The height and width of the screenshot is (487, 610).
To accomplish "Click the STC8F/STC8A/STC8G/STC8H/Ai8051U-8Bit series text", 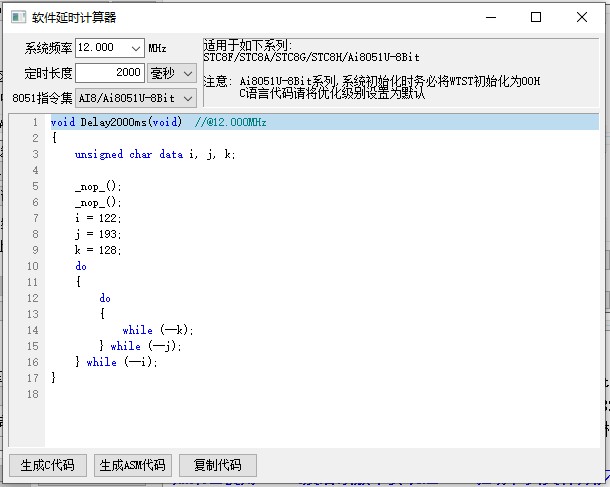I will [x=311, y=58].
